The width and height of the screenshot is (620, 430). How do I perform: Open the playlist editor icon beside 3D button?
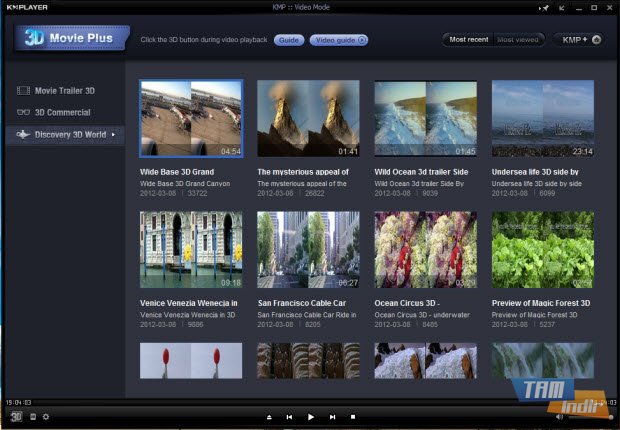33,417
